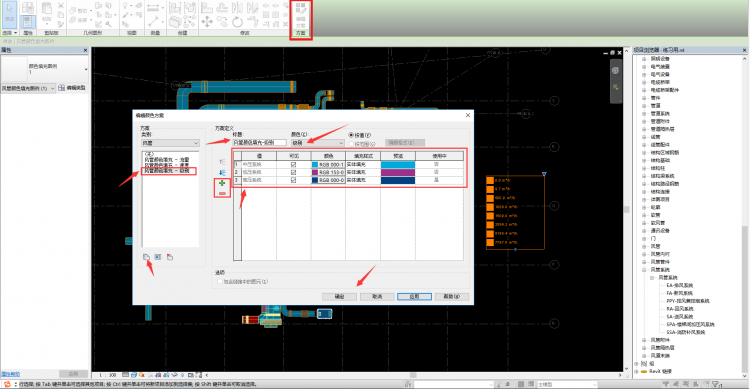Click the Move Rows Up icon
This screenshot has width=750, height=389.
pyautogui.click(x=222, y=162)
